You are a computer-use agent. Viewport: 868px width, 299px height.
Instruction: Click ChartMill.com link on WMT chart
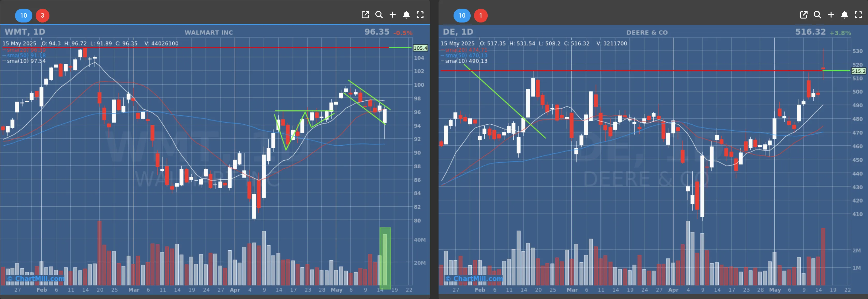click(x=36, y=279)
